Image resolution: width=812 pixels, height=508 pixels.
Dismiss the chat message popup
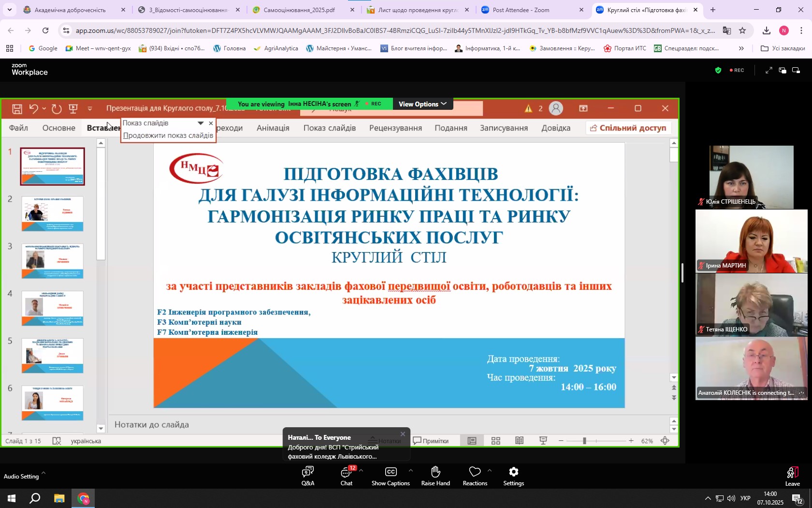[403, 434]
